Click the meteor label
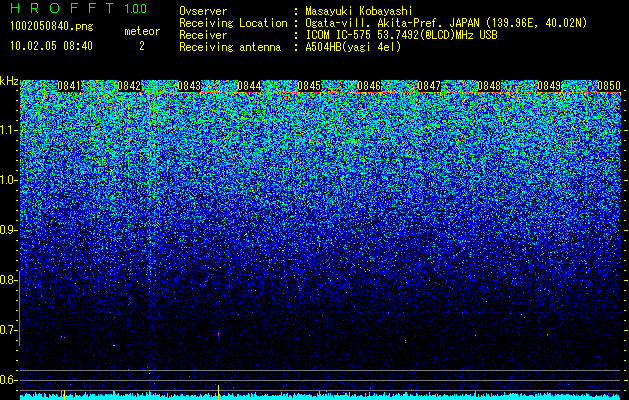The image size is (629, 400). tap(142, 31)
